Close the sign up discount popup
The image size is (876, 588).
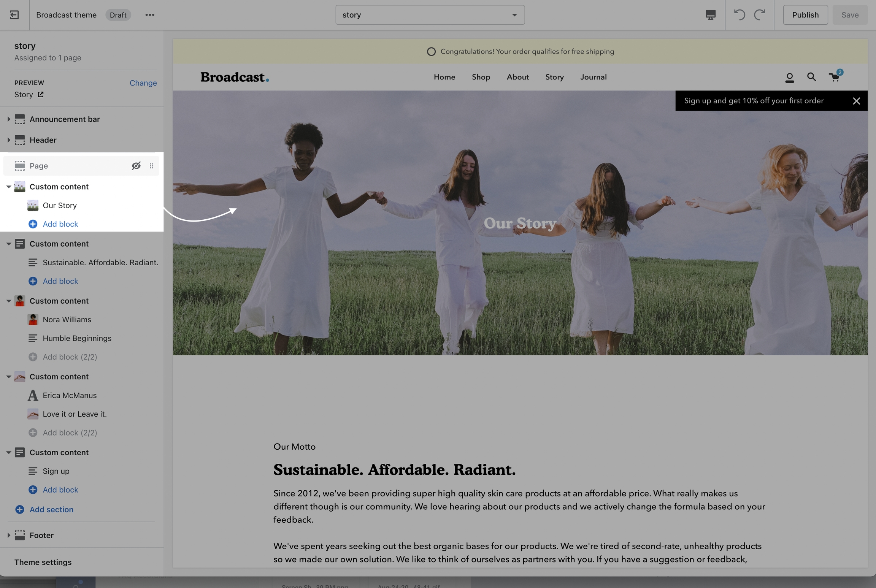856,101
